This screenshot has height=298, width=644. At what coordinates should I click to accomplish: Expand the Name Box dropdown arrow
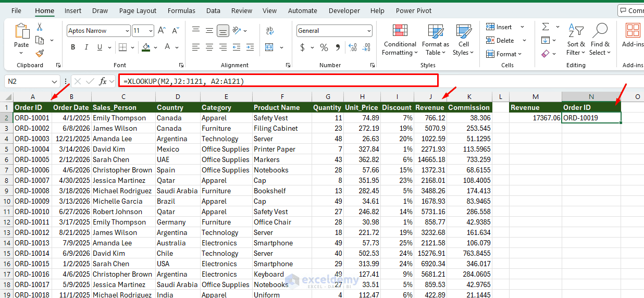(x=55, y=82)
